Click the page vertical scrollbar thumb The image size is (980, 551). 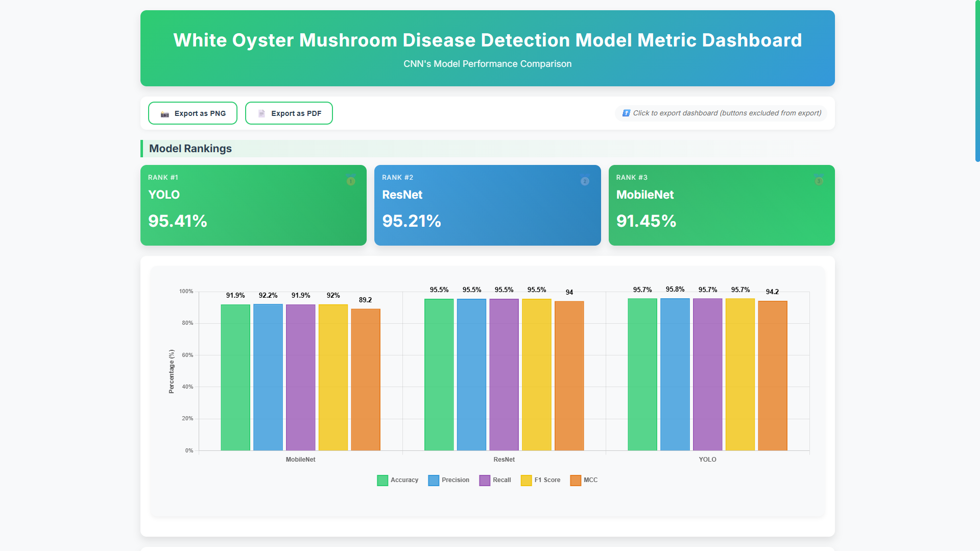[977, 81]
